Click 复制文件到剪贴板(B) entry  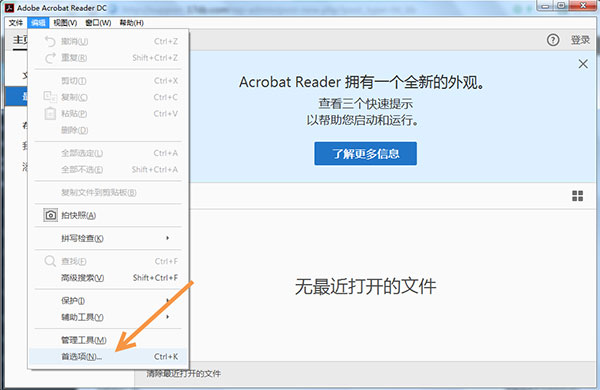tap(108, 193)
